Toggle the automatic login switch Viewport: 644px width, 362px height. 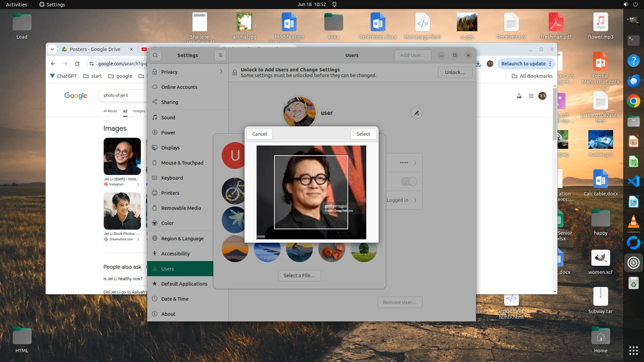pos(409,181)
